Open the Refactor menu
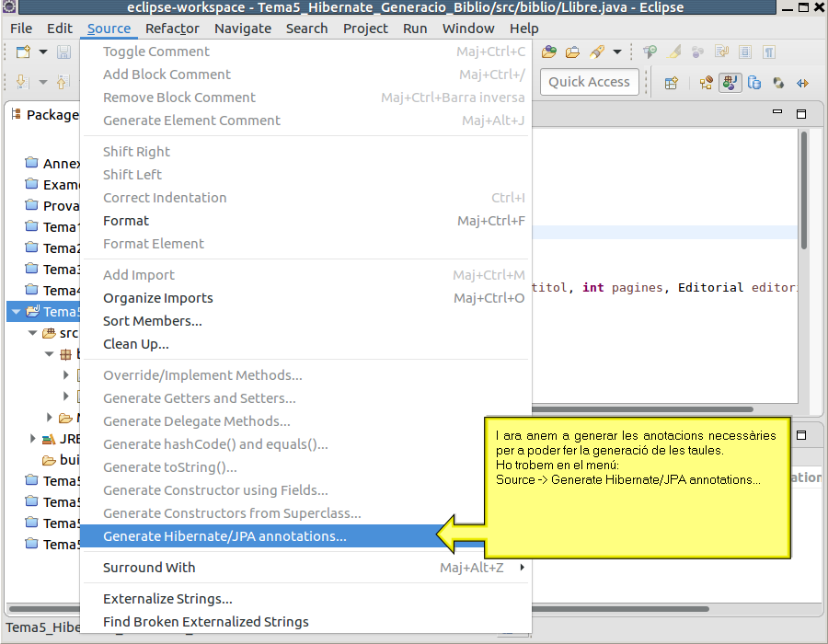Image resolution: width=828 pixels, height=644 pixels. click(172, 29)
